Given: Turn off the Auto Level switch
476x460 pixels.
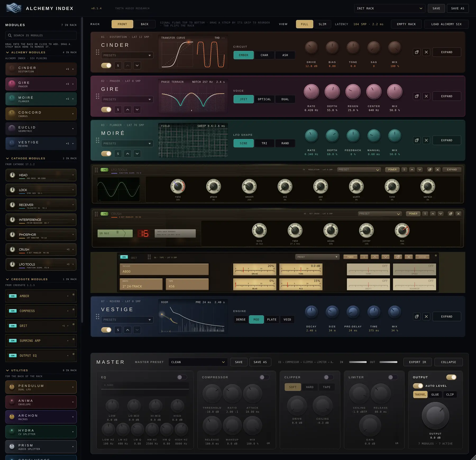Looking at the screenshot, I should click(x=418, y=386).
